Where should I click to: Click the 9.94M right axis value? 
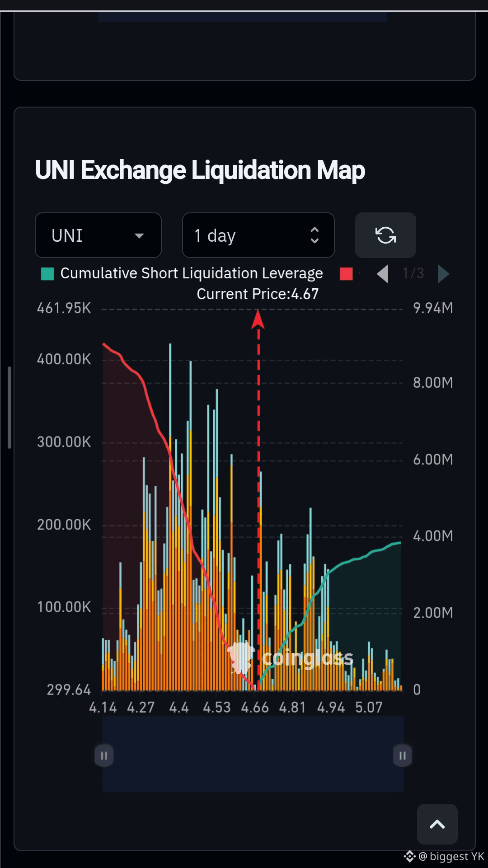click(433, 308)
